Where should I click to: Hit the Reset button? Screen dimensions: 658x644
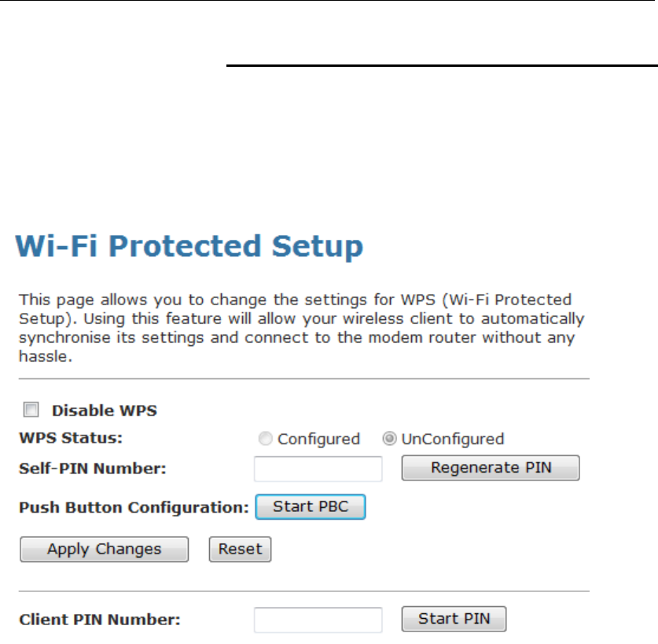[240, 550]
